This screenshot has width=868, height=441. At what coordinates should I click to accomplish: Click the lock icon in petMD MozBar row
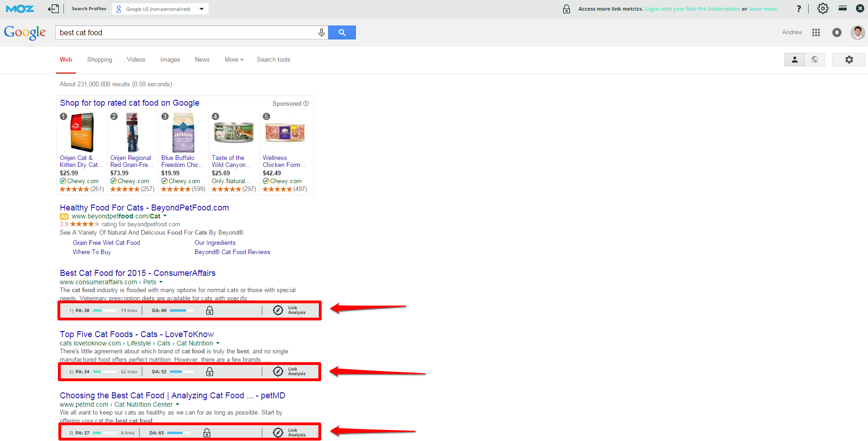(x=207, y=433)
